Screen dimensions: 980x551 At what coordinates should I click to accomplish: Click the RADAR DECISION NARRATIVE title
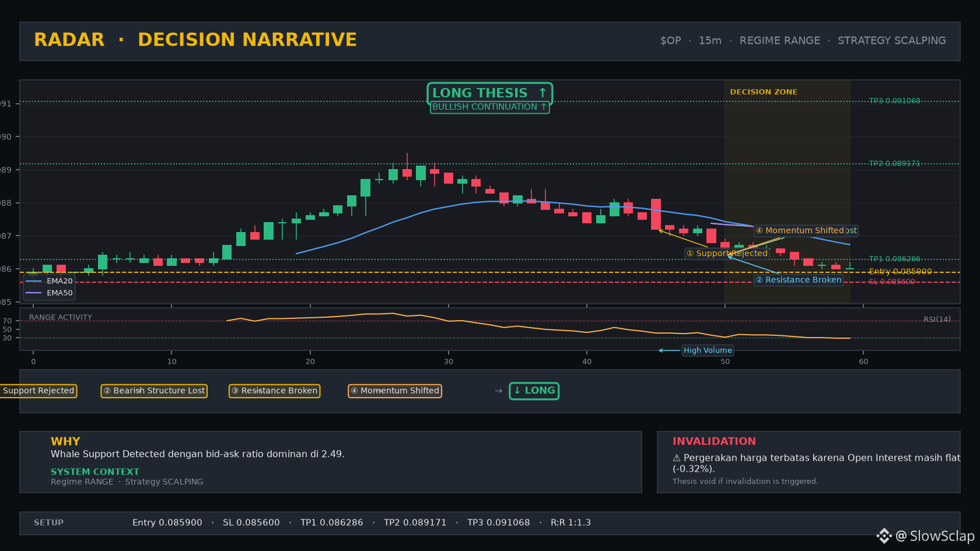[x=195, y=40]
